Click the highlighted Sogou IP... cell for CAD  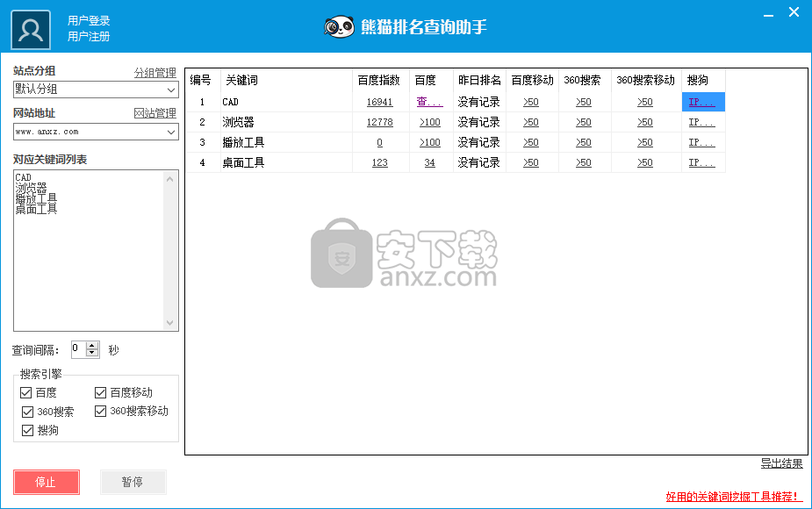tap(703, 102)
